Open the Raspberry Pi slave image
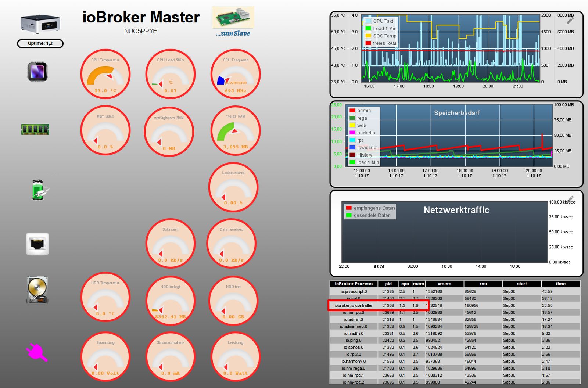The height and width of the screenshot is (388, 588). (x=233, y=17)
